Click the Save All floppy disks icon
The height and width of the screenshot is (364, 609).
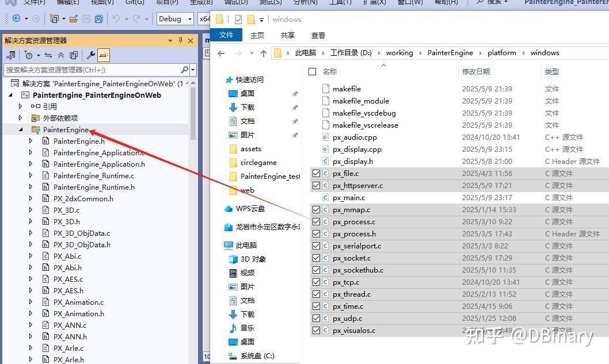99,18
